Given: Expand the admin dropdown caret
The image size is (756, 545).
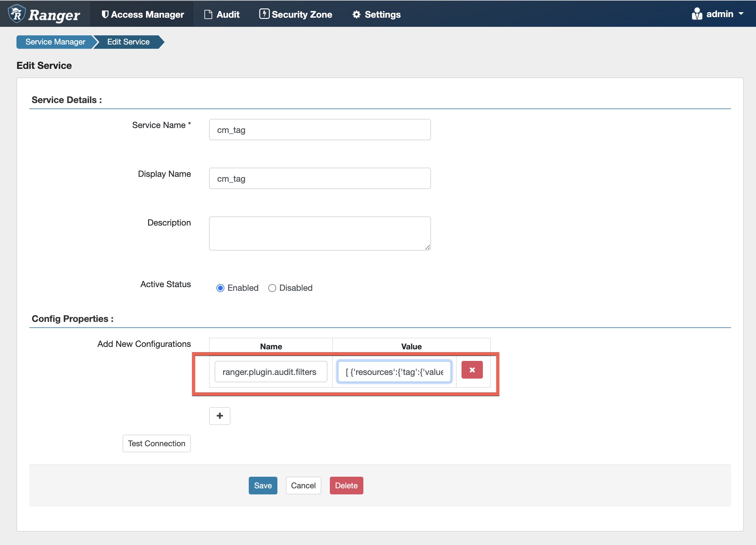Looking at the screenshot, I should click(x=741, y=14).
